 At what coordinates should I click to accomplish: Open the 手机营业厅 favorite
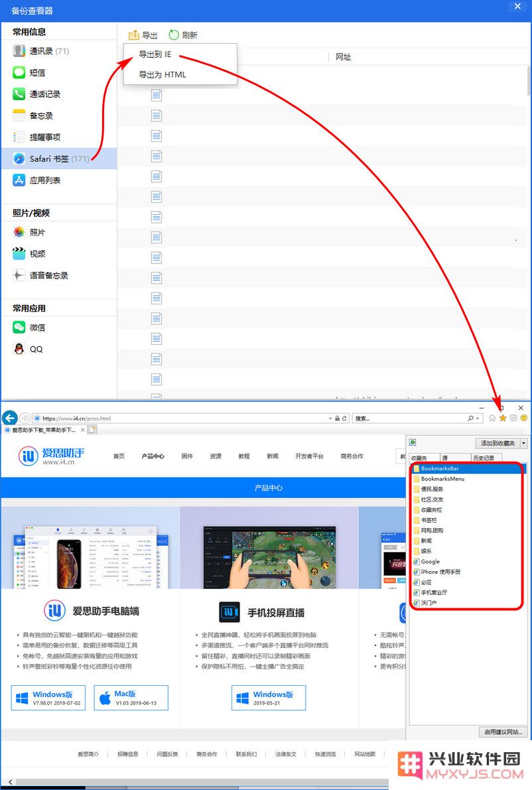[x=431, y=592]
